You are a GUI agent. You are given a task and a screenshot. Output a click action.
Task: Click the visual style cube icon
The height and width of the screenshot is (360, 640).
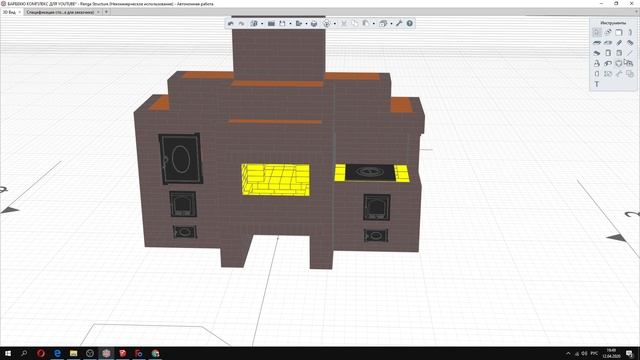click(327, 24)
